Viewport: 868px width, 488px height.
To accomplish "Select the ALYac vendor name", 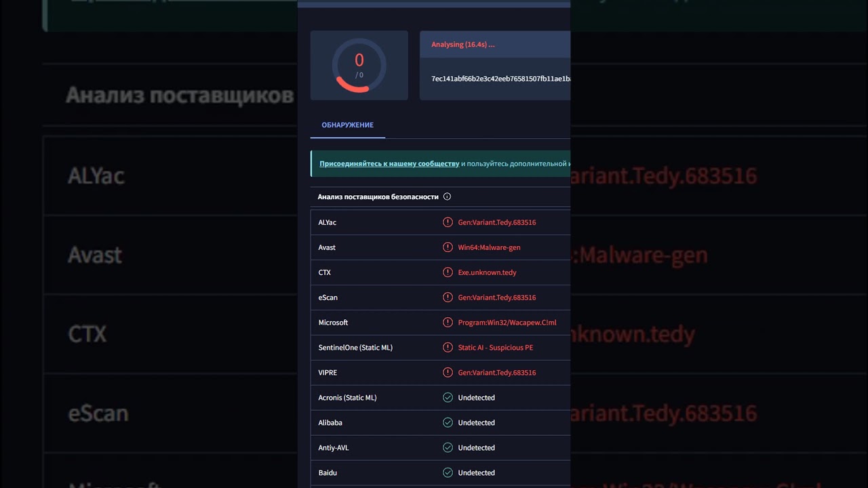I will 328,222.
